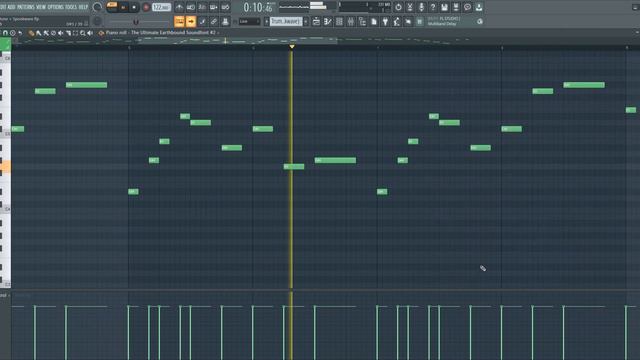The image size is (640, 360).
Task: Select the Draw pencil tool
Action: (x=31, y=33)
